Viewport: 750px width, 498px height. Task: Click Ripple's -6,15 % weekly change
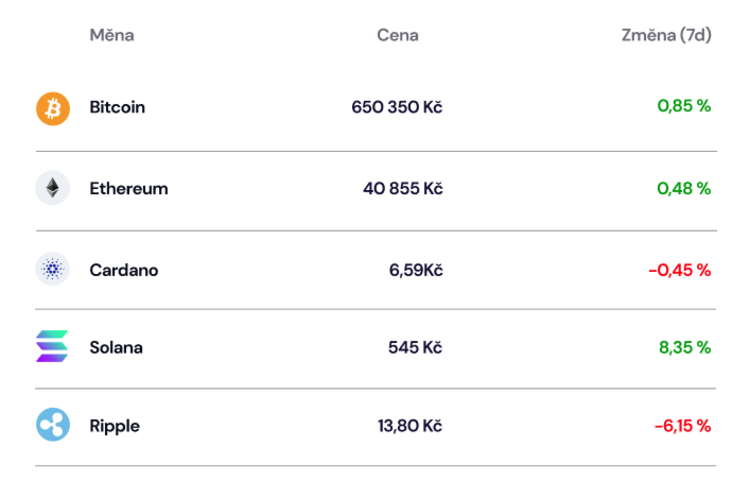click(682, 426)
